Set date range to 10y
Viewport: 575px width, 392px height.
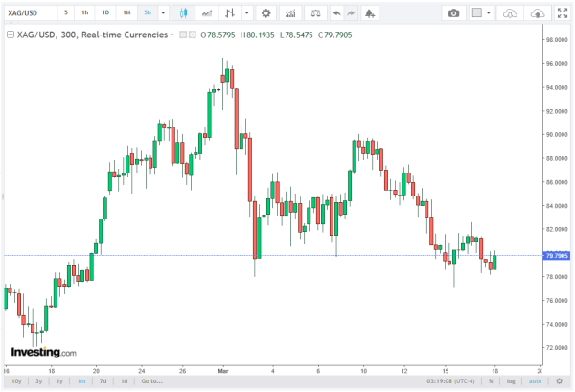(16, 380)
